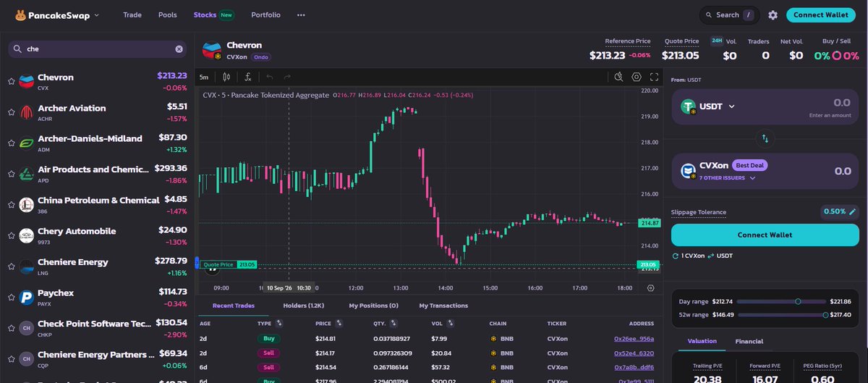This screenshot has height=383, width=868.
Task: Switch to the Holders (1.2K) tab
Action: [304, 306]
